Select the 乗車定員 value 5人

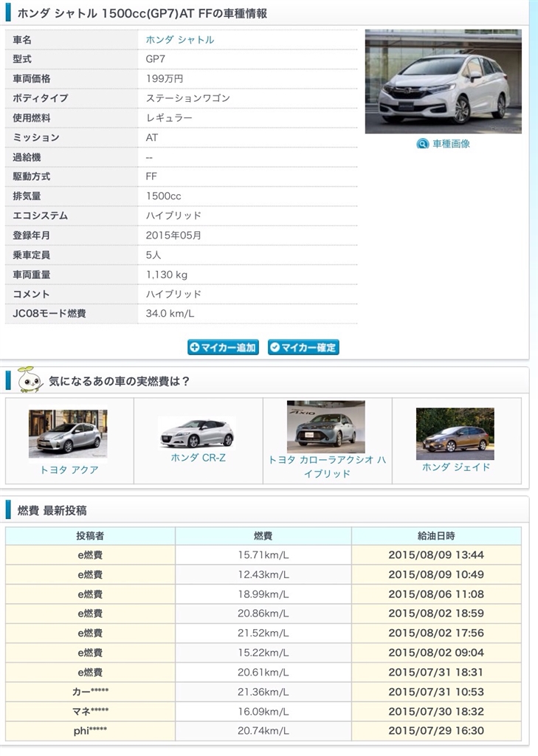[154, 255]
